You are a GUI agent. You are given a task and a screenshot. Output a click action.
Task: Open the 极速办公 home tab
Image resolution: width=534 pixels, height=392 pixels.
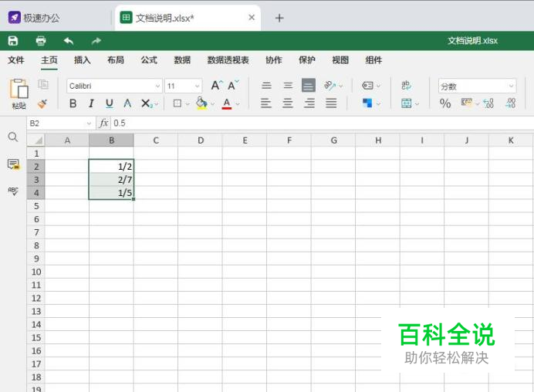(x=34, y=18)
